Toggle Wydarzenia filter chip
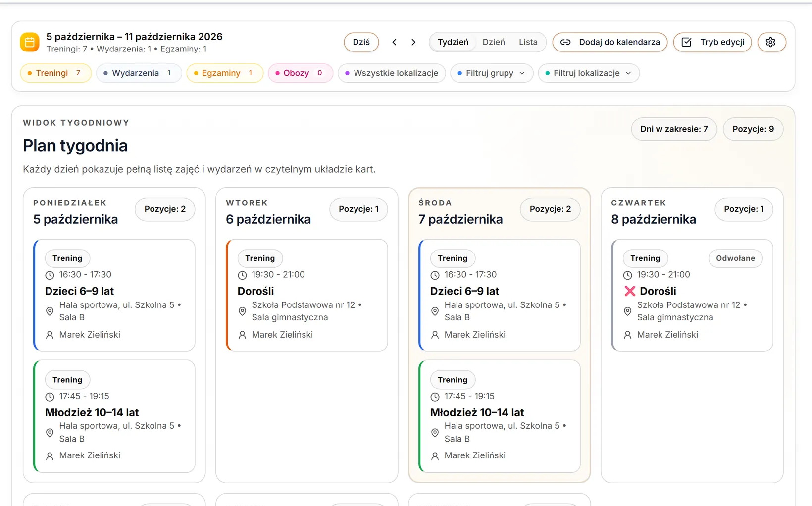The width and height of the screenshot is (812, 506). pos(139,73)
